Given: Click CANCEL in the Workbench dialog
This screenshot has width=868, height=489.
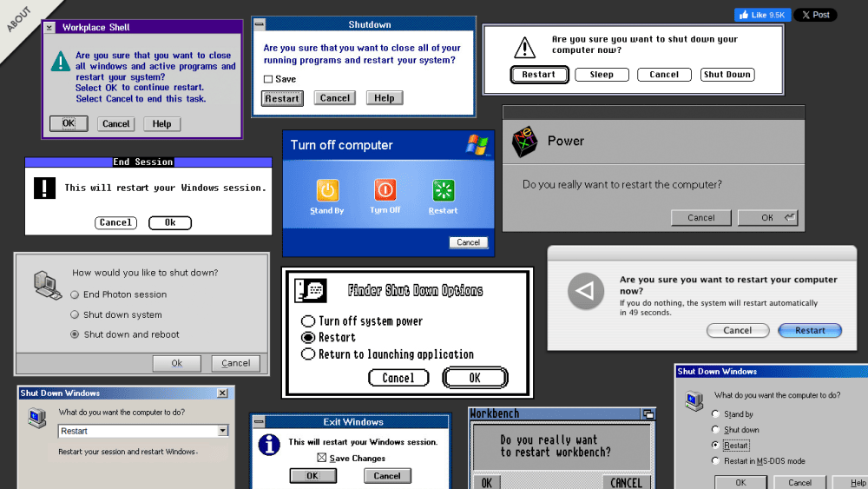Looking at the screenshot, I should (x=626, y=482).
